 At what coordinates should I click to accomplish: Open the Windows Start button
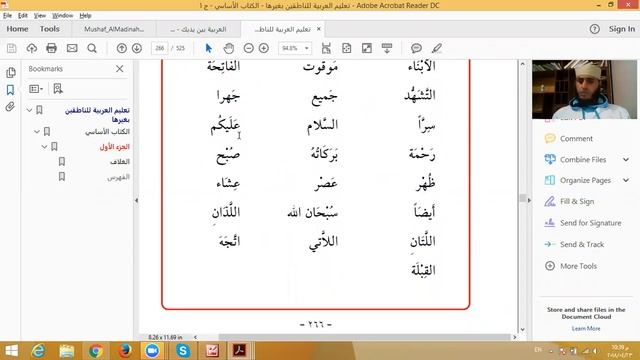(11, 351)
